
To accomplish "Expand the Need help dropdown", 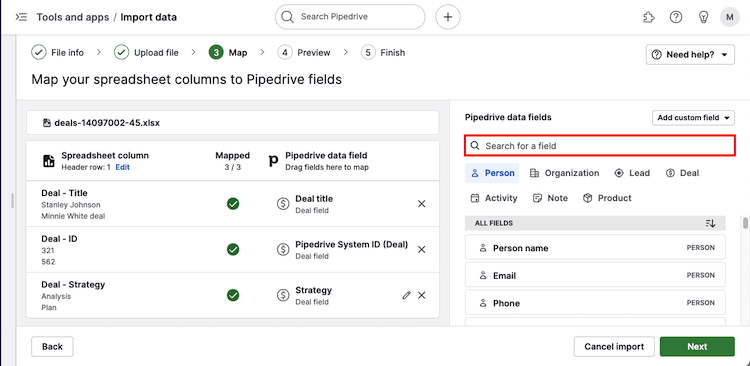I will [x=690, y=55].
